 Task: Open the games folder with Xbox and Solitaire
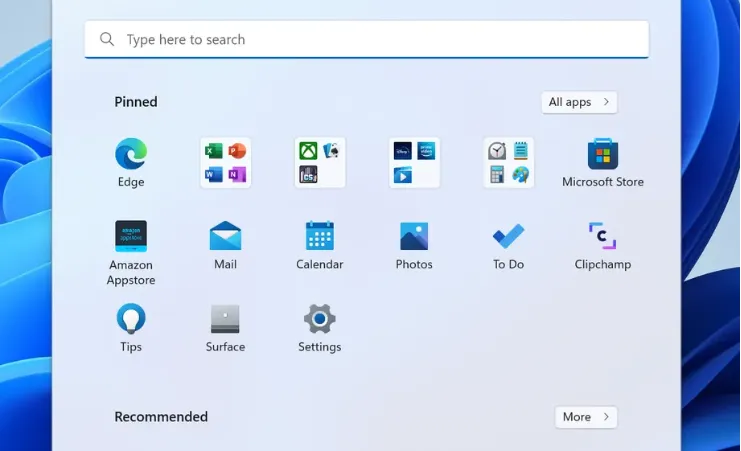[x=320, y=163]
